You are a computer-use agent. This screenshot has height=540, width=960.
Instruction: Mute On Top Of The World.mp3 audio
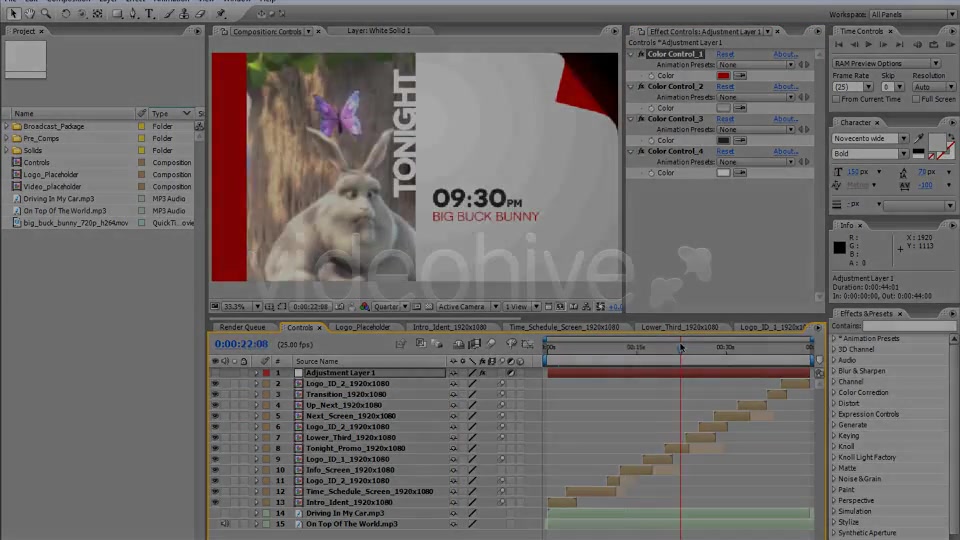pyautogui.click(x=225, y=524)
